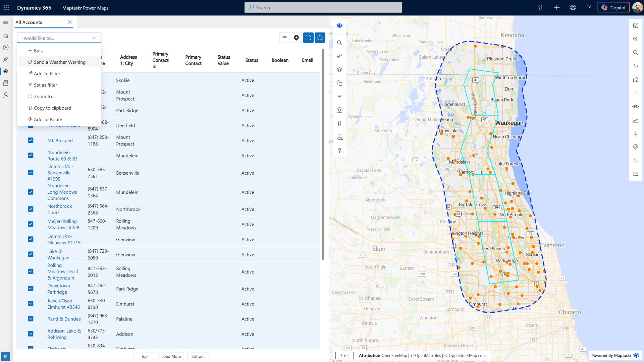Collapse the 'I would like to...' dropdown
Viewport: 644px width, 362px height.
(94, 38)
